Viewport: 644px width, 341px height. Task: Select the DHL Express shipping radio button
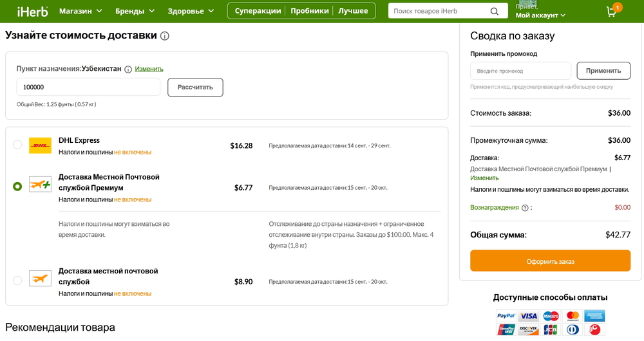coord(17,145)
